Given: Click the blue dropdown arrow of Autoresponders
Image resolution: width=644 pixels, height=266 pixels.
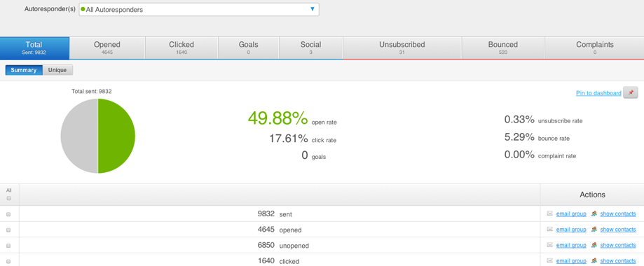Looking at the screenshot, I should pos(312,9).
